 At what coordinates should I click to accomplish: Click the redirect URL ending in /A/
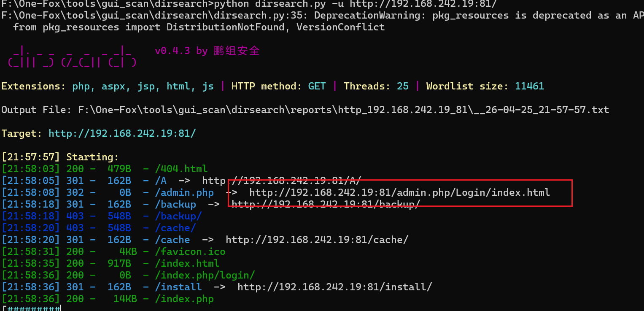tap(281, 181)
